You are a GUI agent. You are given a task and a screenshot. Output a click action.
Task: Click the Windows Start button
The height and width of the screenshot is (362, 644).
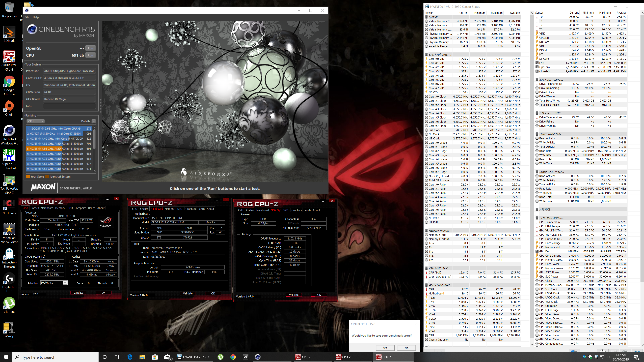point(6,357)
